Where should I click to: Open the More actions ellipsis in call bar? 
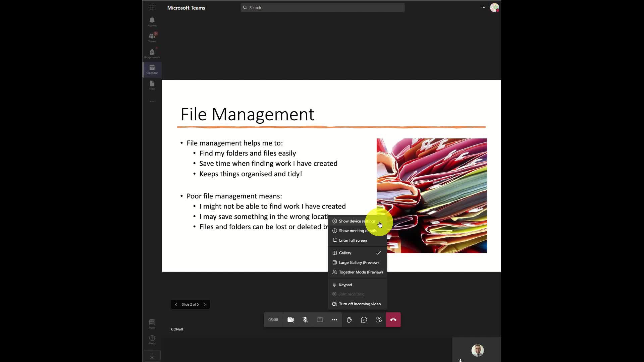[x=334, y=320]
